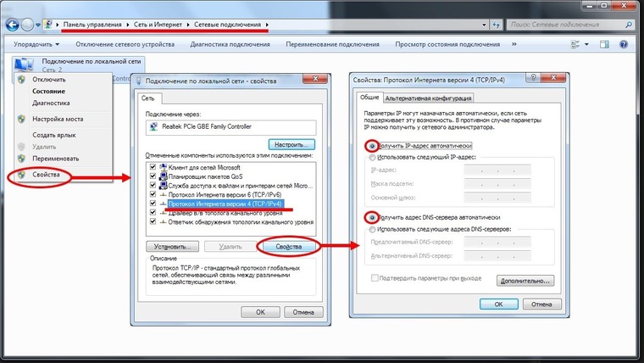
Task: Select Использовать следующий IP-адрес radio button
Action: [x=370, y=158]
